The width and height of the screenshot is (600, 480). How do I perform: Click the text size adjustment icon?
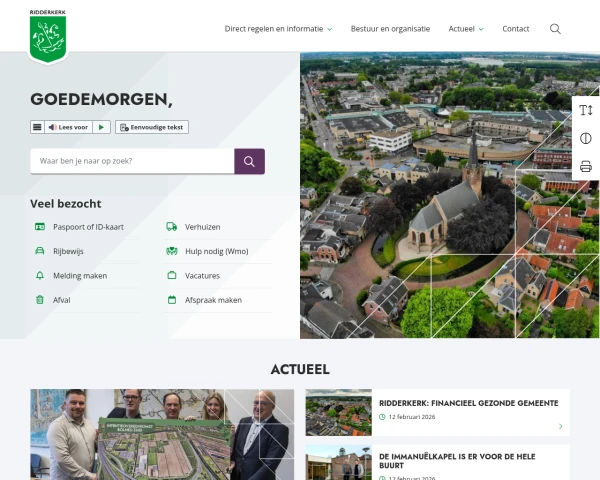coord(586,110)
